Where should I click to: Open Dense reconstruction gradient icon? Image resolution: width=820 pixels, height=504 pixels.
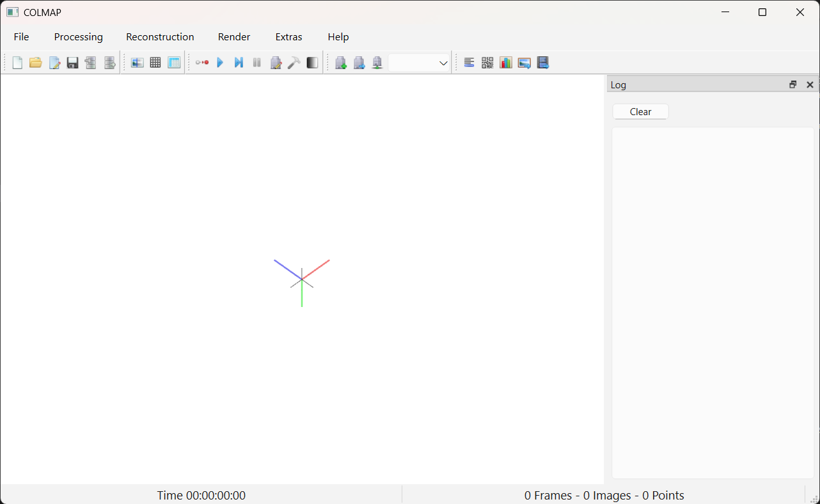(x=312, y=63)
